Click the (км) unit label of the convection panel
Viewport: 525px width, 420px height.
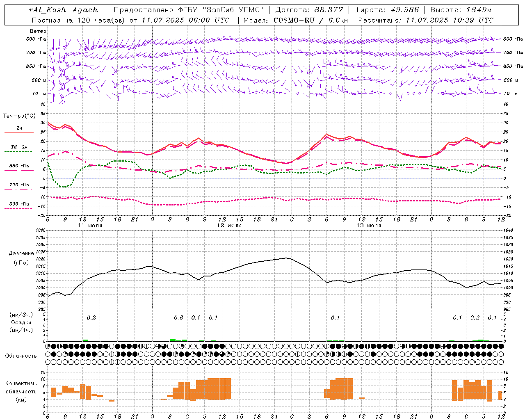(x=21, y=399)
